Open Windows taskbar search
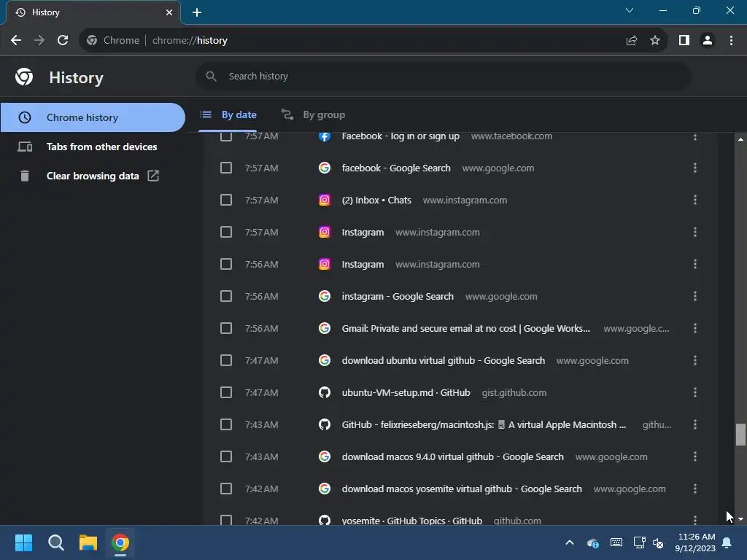747x560 pixels. (x=55, y=542)
